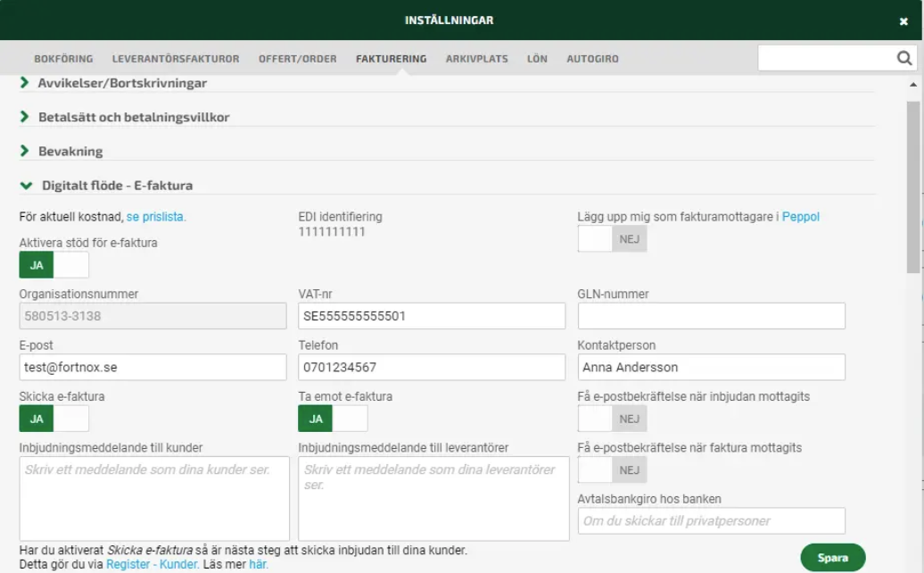924x573 pixels.
Task: Enable e-postbekräftelse när inbjudan mottagits
Action: 612,418
